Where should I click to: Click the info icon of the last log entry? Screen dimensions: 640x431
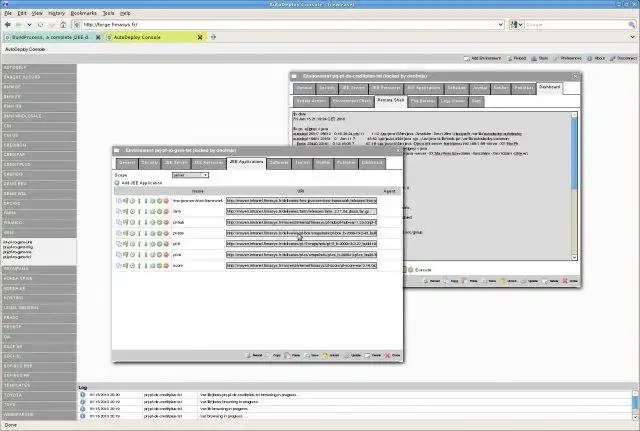click(x=83, y=416)
